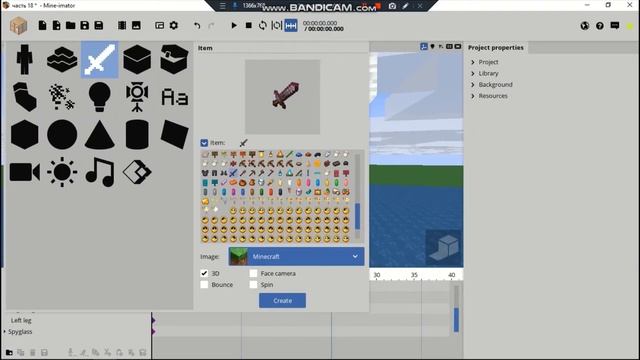
Task: Select the Text object icon
Action: 175,97
